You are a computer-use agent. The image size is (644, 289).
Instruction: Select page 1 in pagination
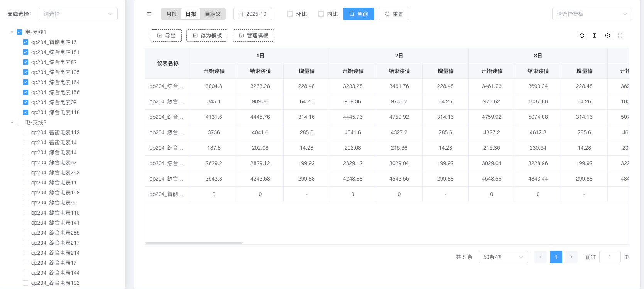click(556, 257)
